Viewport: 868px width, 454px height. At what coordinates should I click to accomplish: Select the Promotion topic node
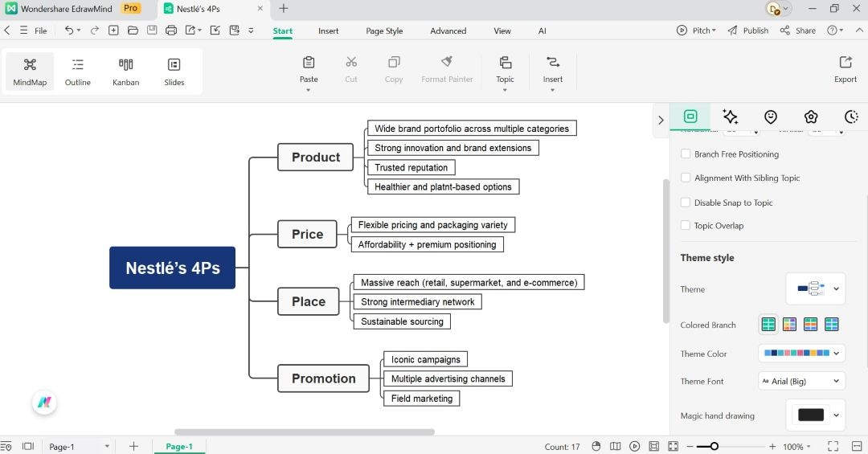pos(323,378)
